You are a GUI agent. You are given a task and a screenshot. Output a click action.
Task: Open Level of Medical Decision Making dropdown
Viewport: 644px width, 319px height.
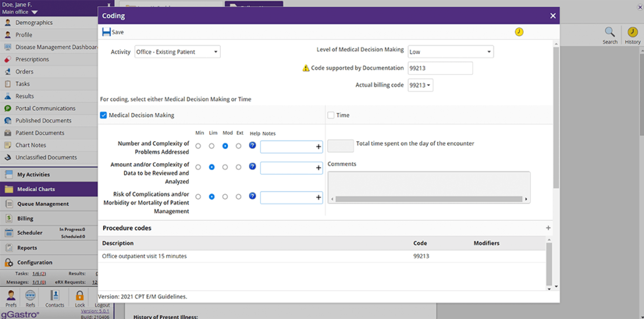coord(450,52)
